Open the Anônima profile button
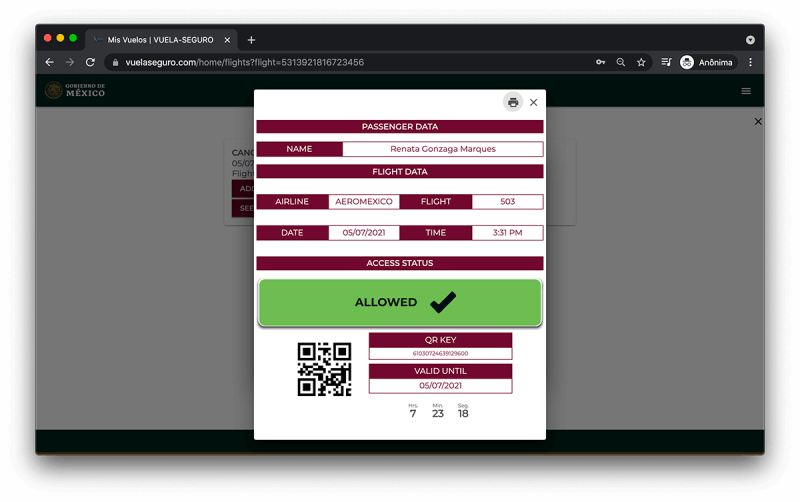The height and width of the screenshot is (502, 800). point(708,62)
